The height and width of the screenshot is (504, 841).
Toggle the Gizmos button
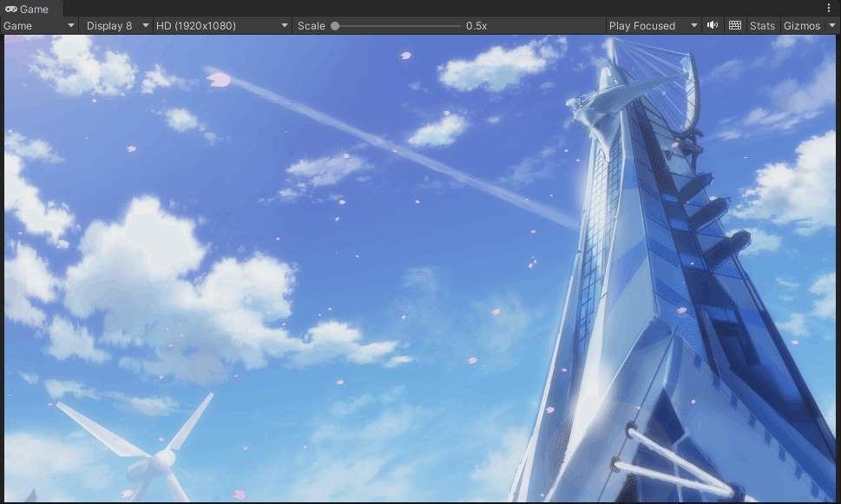(802, 26)
